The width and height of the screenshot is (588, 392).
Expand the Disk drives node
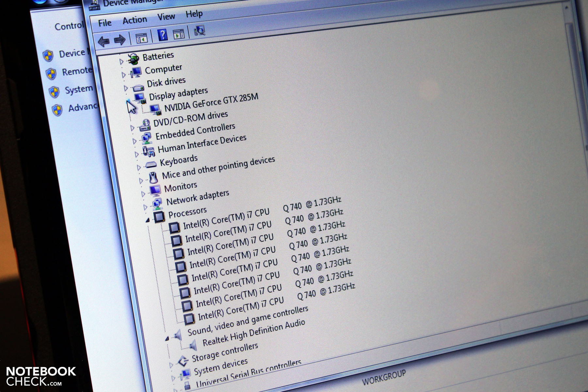(126, 88)
